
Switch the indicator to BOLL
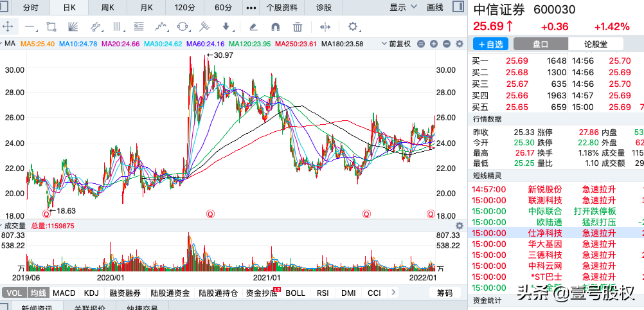click(295, 293)
